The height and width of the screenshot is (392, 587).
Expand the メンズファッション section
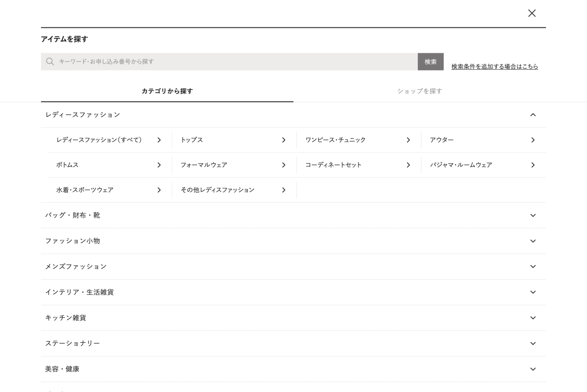point(533,266)
